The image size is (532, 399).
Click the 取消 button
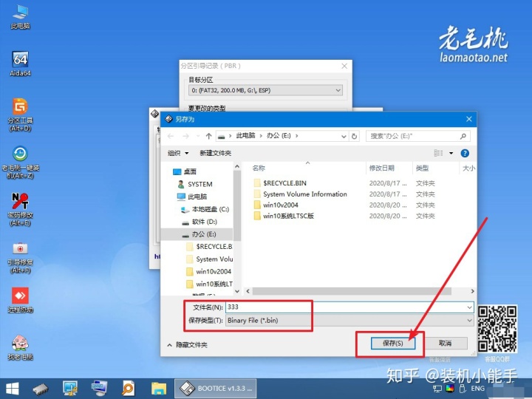pyautogui.click(x=445, y=343)
